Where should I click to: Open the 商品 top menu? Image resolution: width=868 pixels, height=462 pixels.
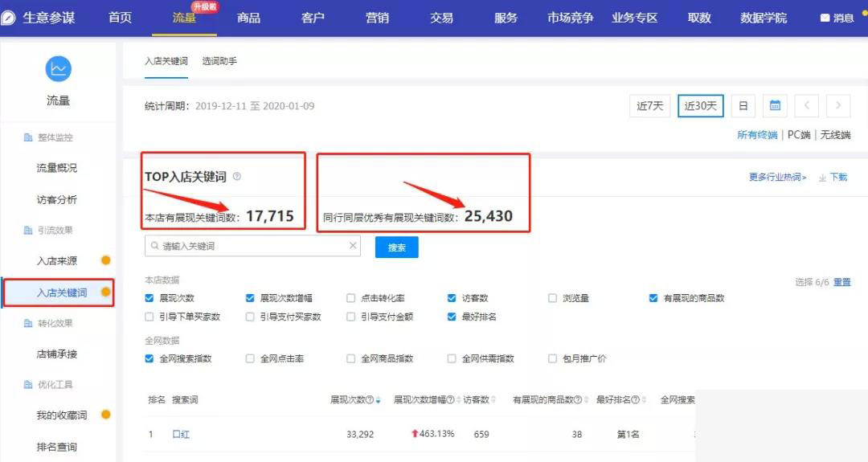pos(248,18)
